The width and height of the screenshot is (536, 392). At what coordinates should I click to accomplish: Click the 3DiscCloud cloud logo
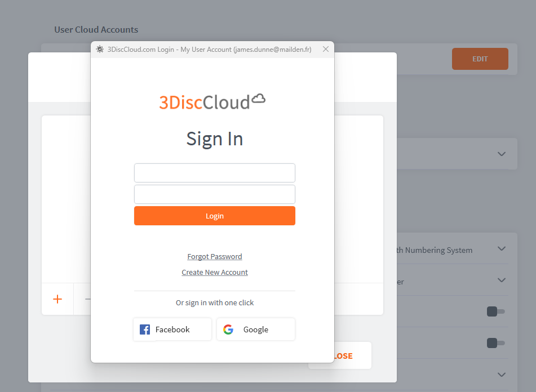[x=212, y=101]
